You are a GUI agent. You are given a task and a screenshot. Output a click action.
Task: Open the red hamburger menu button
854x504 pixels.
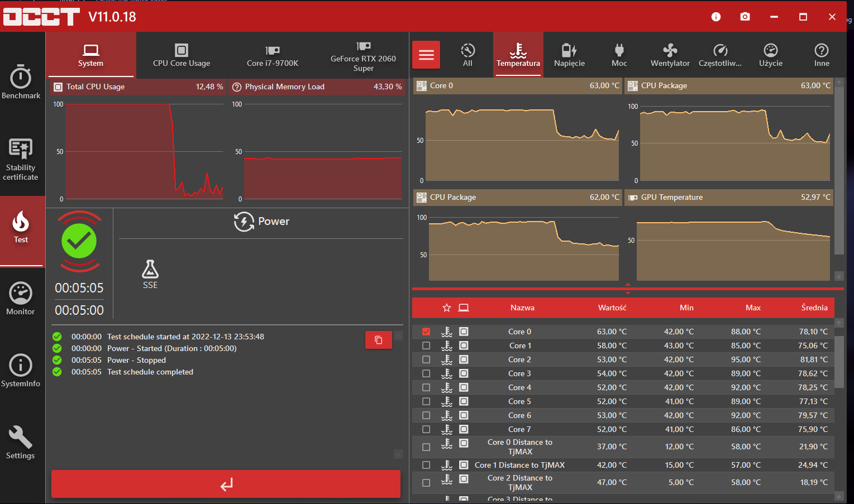pos(426,55)
